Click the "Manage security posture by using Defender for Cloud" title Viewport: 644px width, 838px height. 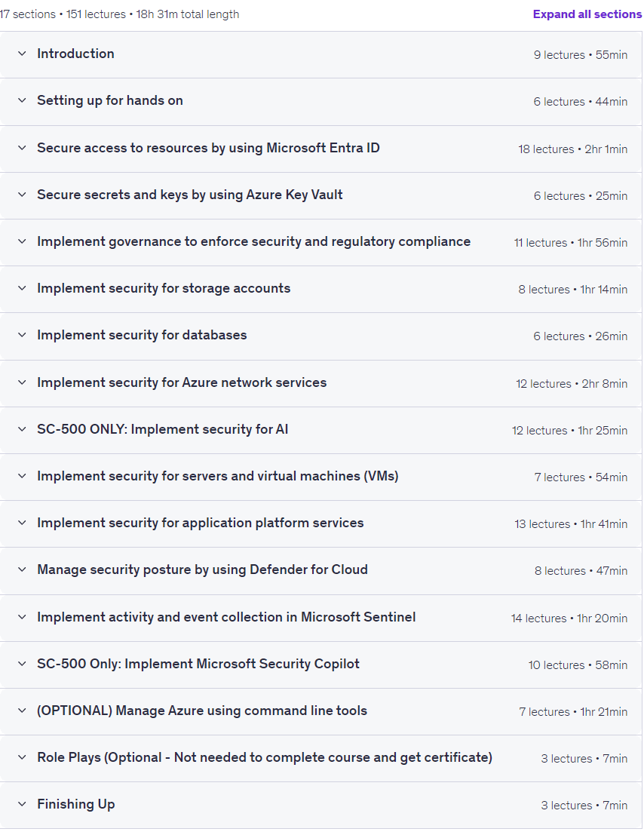click(203, 569)
